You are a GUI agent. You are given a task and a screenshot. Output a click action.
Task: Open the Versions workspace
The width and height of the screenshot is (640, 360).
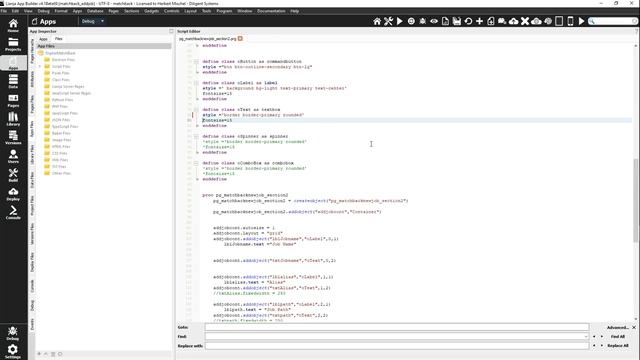pos(13,138)
